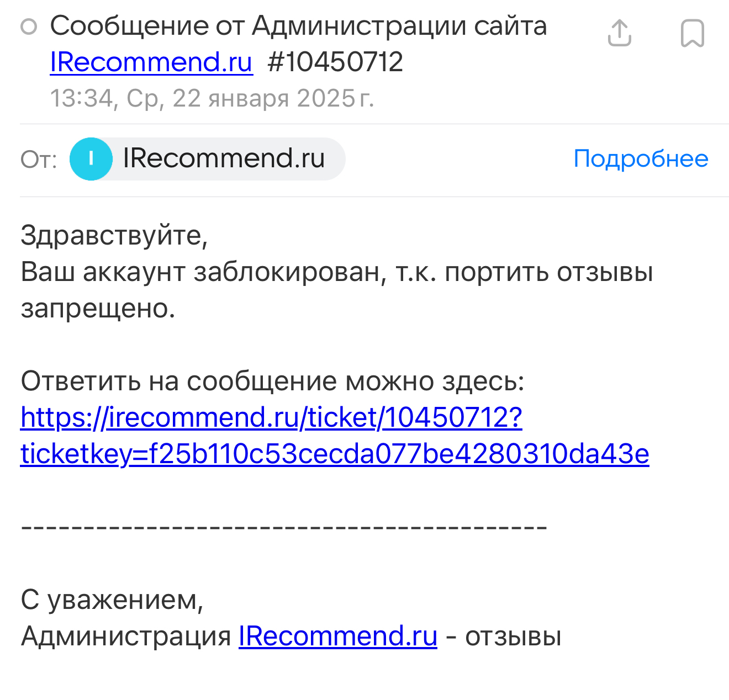Toggle the unread dot beside the subject
Image resolution: width=729 pixels, height=700 pixels.
(29, 26)
